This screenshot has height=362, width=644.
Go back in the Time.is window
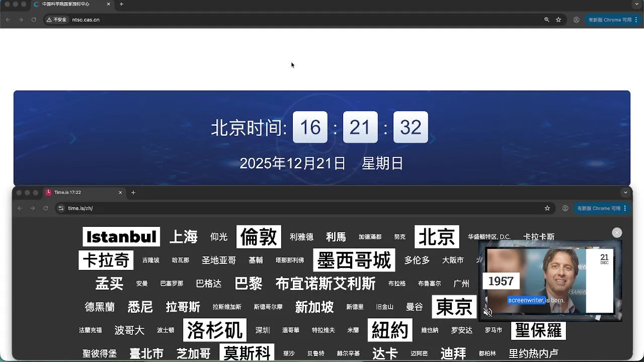20,208
